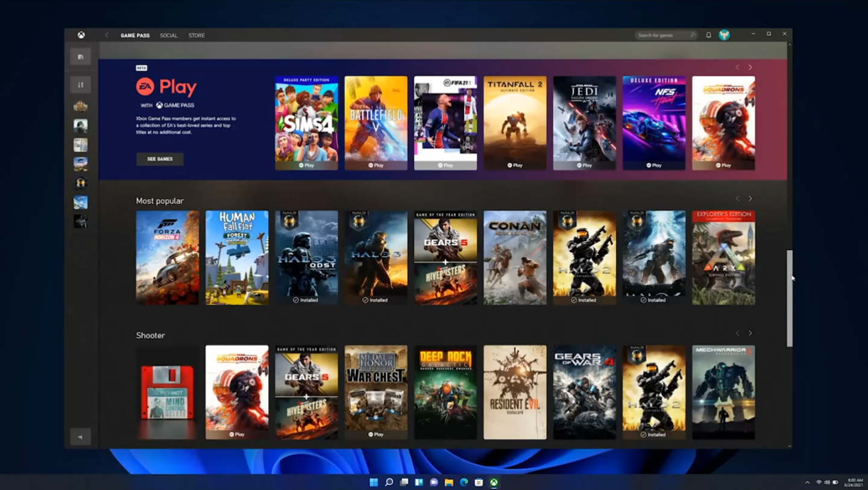This screenshot has height=490, width=868.
Task: Show next EA Play games
Action: [750, 68]
